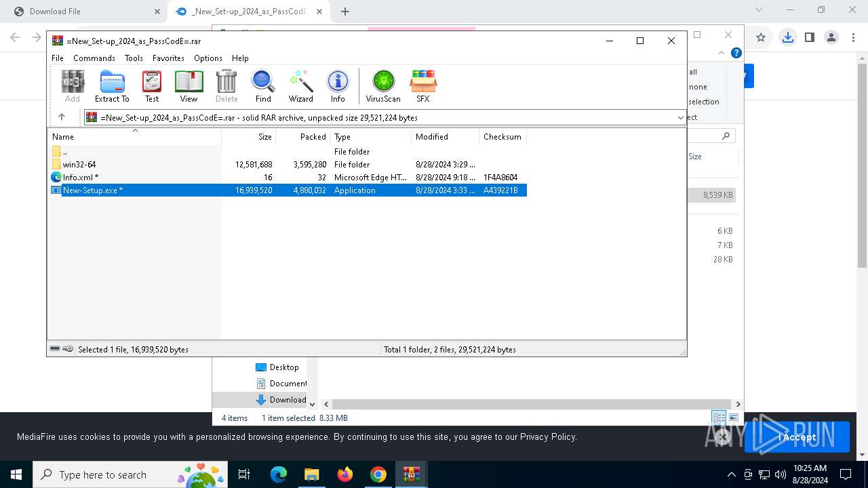Image resolution: width=868 pixels, height=488 pixels.
Task: Click the 1F4A8604 checksum cell
Action: (x=500, y=178)
